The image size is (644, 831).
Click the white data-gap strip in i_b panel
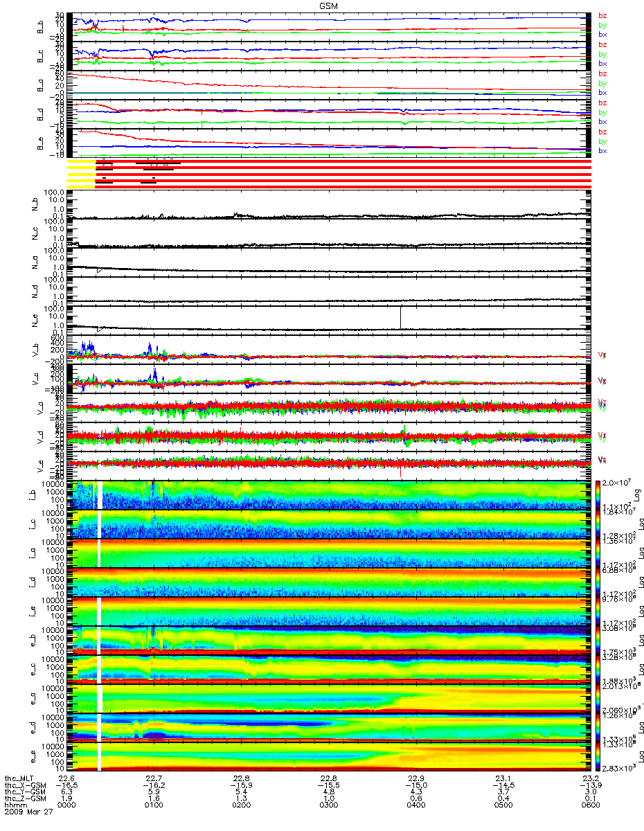100,496
